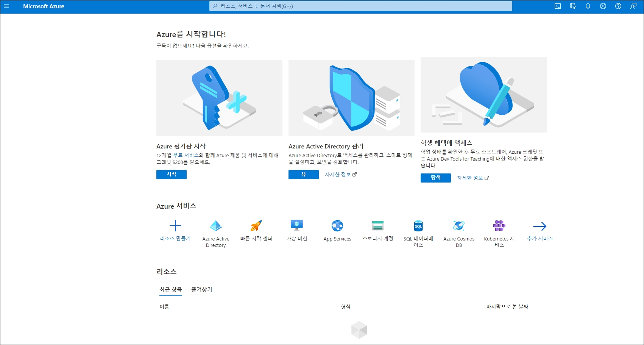Click the resource search input field
Viewport: 644px width, 345px height.
point(360,6)
